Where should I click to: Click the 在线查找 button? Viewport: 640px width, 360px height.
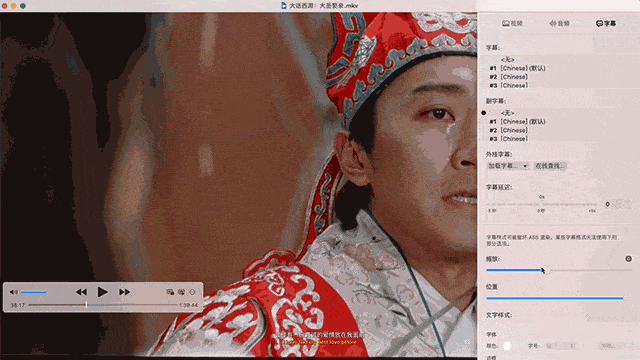[550, 166]
